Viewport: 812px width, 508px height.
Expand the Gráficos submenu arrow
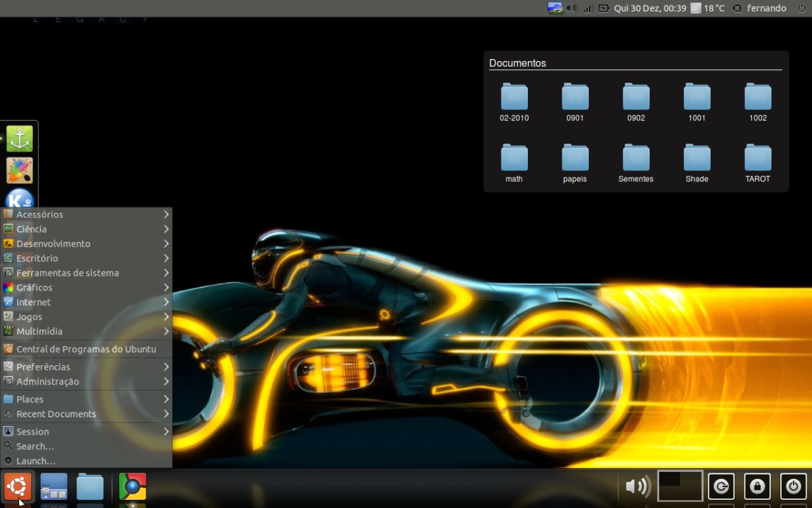(x=166, y=287)
